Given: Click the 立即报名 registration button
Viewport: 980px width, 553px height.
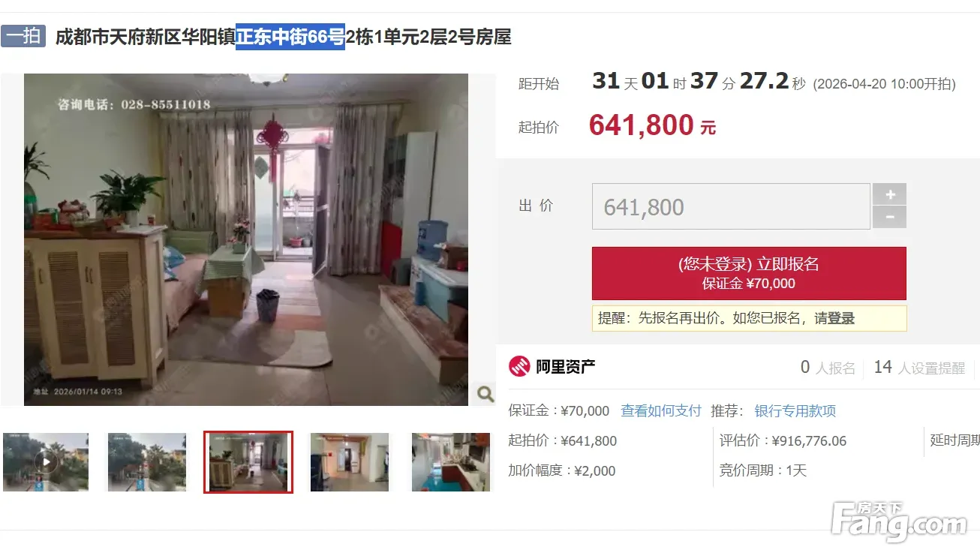Looking at the screenshot, I should 749,273.
